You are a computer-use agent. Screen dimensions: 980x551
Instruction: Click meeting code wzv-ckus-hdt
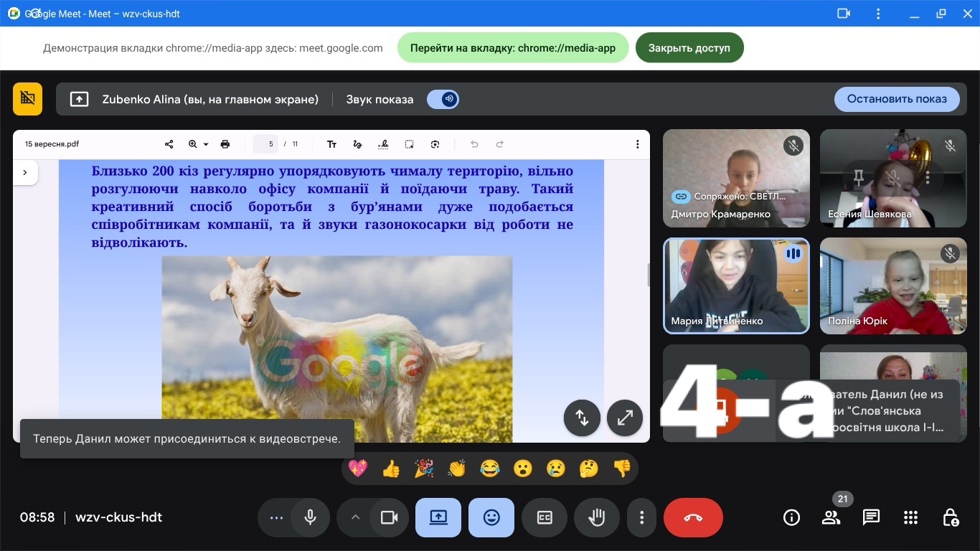[x=118, y=517]
